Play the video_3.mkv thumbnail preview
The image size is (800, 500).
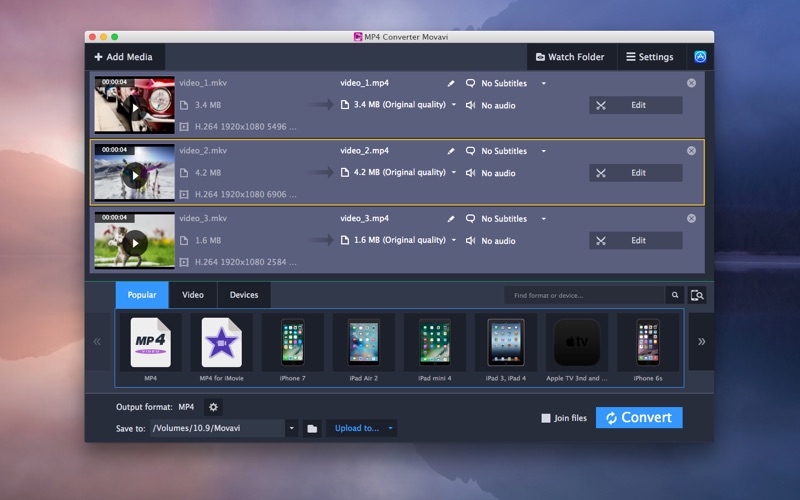[x=135, y=243]
